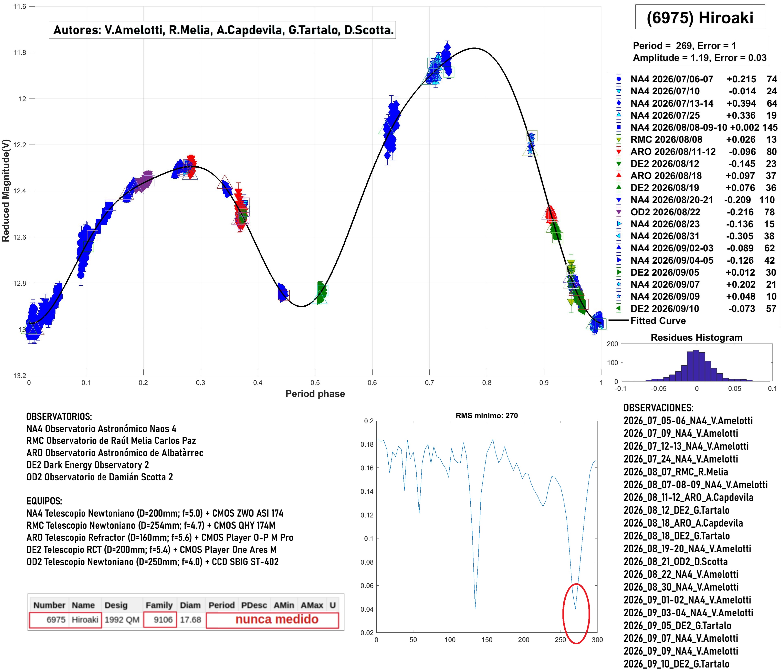Click legend marker for NA4 2026/08/31

coord(619,236)
